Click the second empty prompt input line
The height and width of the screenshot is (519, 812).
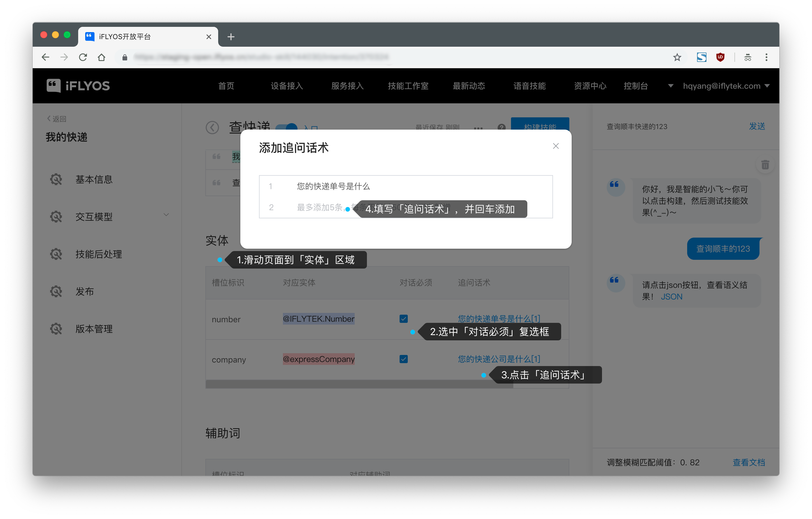click(x=406, y=207)
